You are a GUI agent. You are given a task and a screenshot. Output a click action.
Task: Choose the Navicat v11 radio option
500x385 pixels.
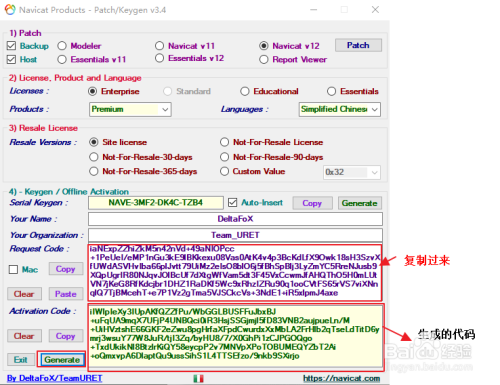click(160, 46)
